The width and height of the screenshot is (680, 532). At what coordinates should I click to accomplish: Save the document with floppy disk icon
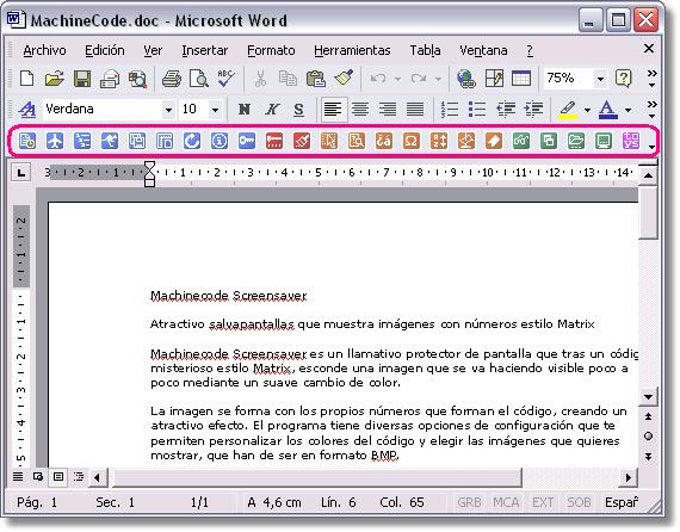pyautogui.click(x=82, y=79)
